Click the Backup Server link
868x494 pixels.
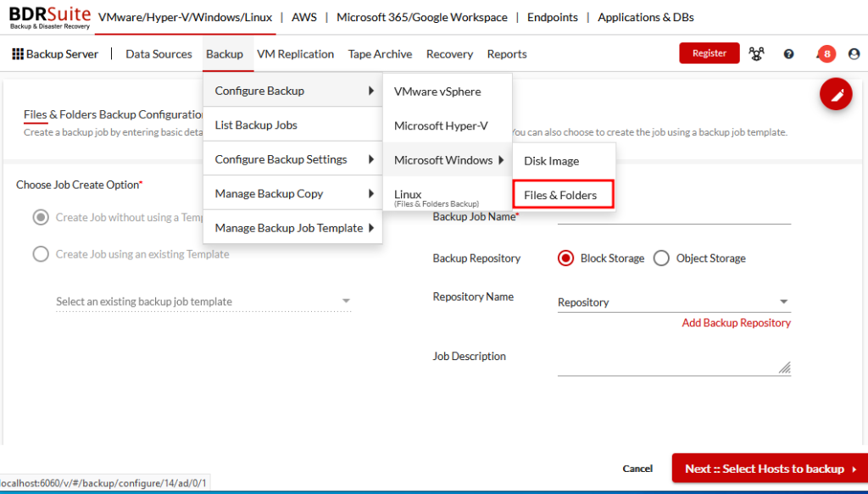pos(62,54)
